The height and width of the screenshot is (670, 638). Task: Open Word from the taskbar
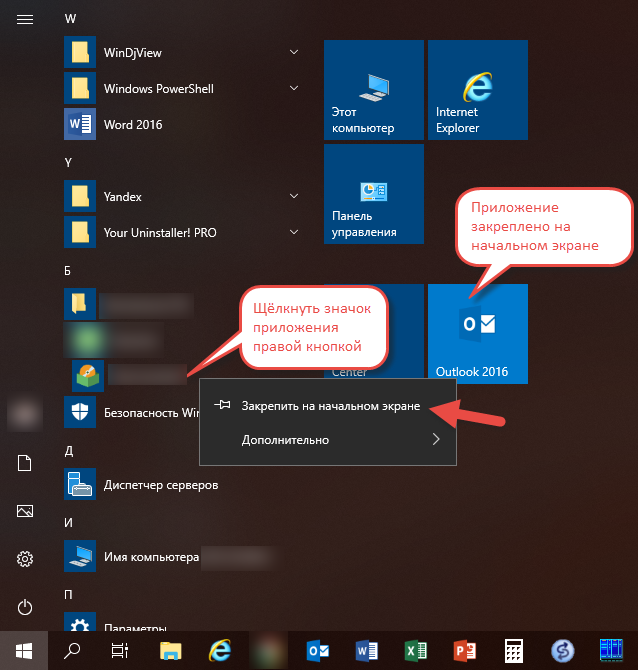pyautogui.click(x=367, y=651)
